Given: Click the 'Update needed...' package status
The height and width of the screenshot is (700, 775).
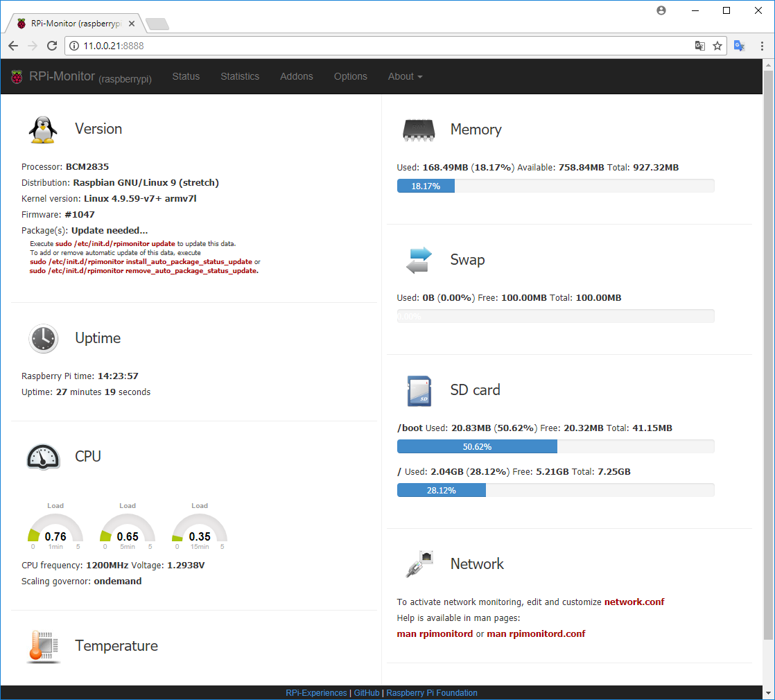Looking at the screenshot, I should point(110,231).
